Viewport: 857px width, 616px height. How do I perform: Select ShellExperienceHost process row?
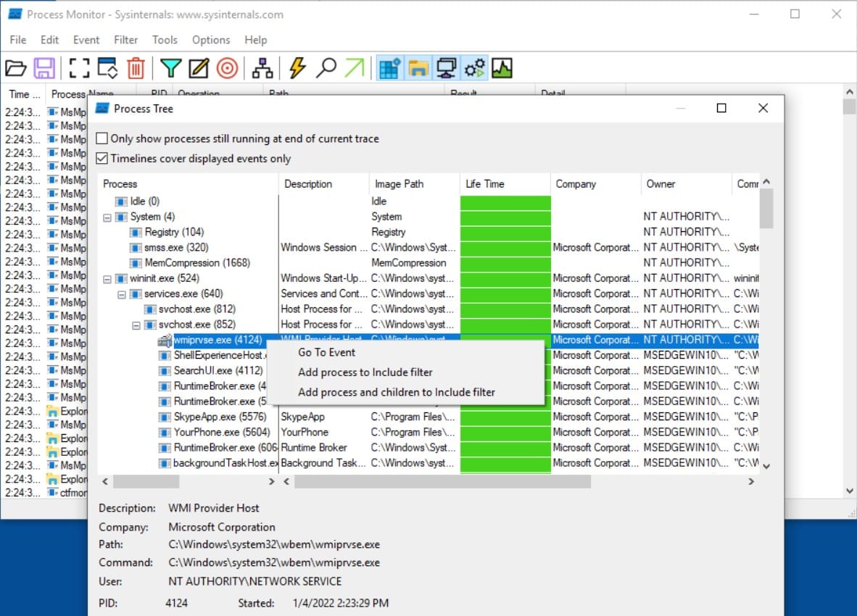click(220, 356)
